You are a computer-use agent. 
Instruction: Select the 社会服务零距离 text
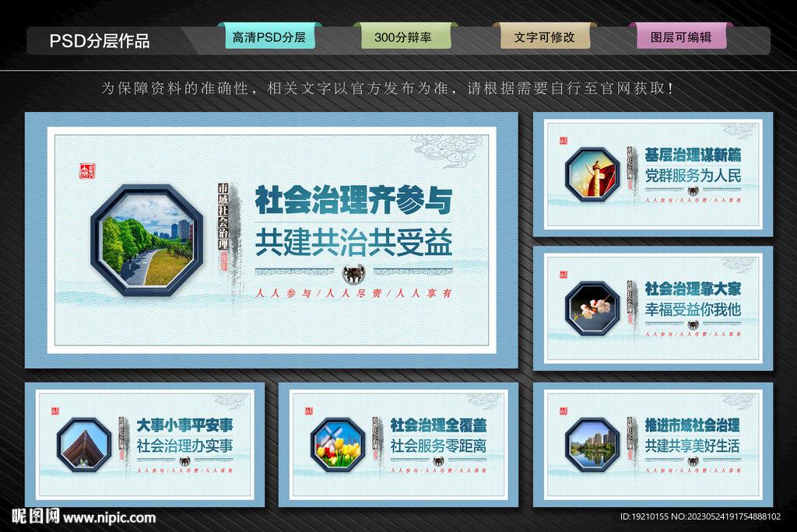[438, 446]
